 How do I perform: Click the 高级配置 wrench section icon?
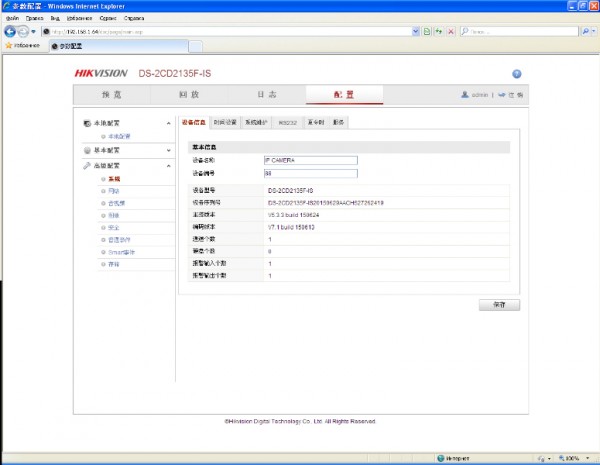pyautogui.click(x=87, y=166)
